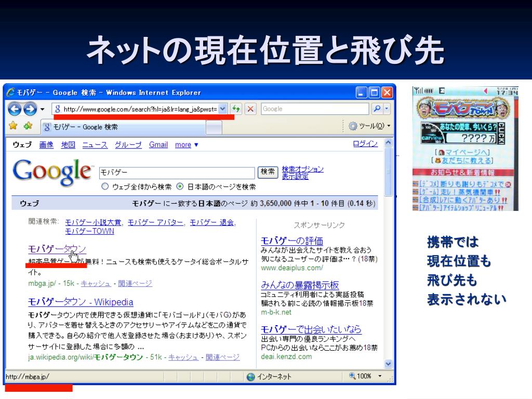This screenshot has width=532, height=399.
Task: Click the 100% zoom level button
Action: [x=361, y=376]
